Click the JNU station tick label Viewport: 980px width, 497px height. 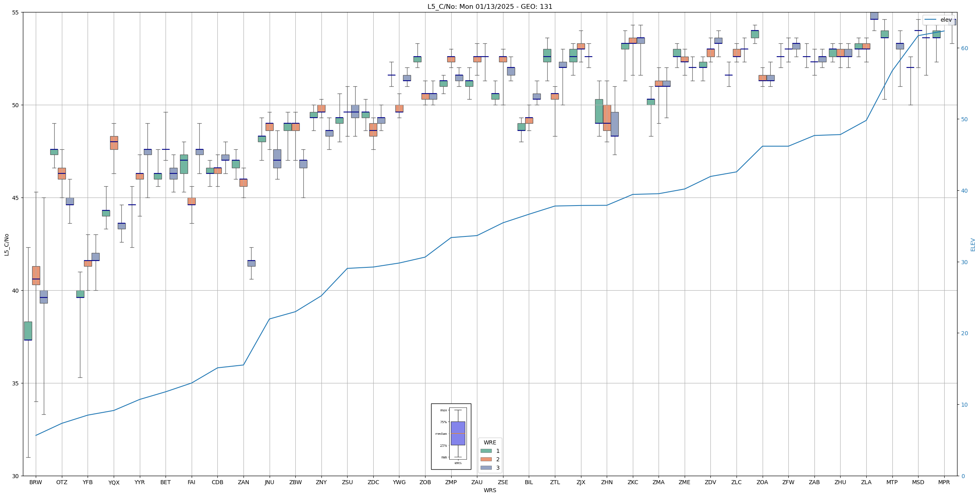[x=269, y=482]
